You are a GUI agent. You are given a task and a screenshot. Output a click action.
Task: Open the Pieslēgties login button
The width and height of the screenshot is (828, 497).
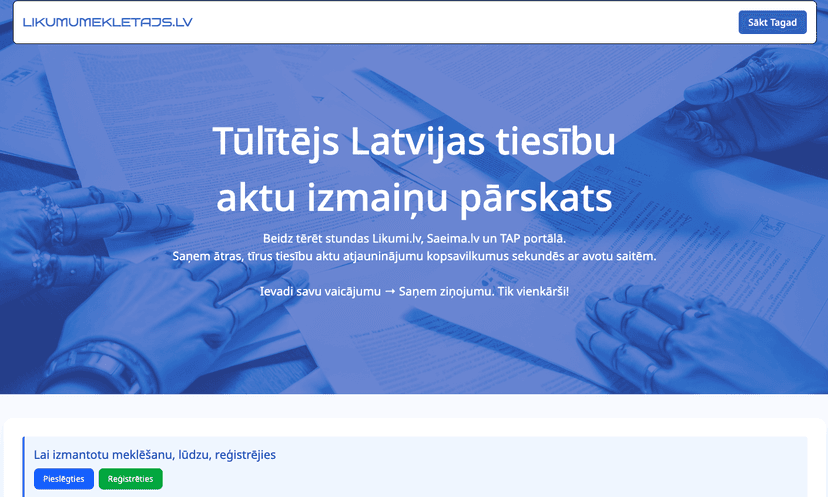[64, 479]
